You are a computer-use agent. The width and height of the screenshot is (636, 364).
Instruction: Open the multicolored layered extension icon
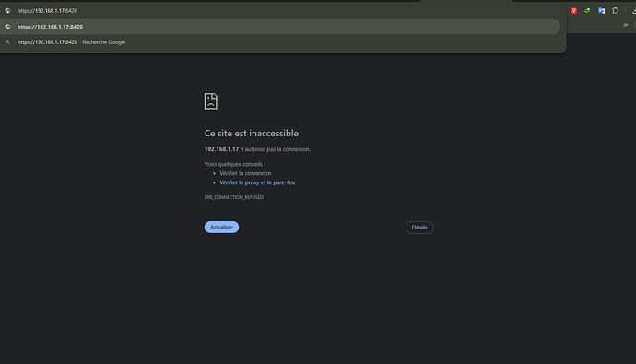pos(587,11)
